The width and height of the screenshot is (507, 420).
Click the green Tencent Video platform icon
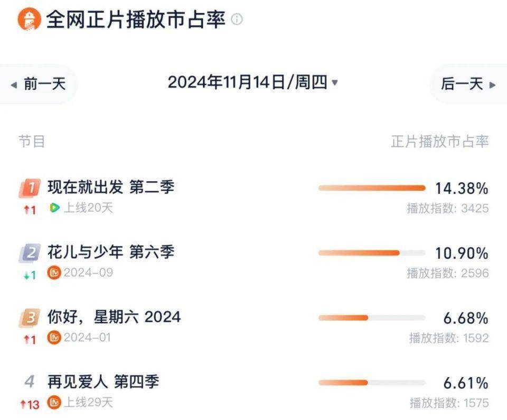(x=54, y=208)
